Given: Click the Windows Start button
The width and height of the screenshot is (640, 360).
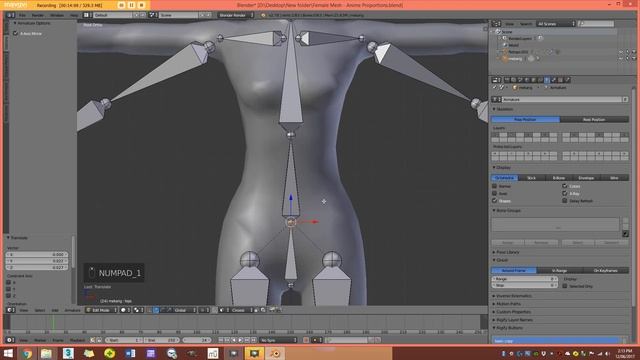Looking at the screenshot, I should coord(8,353).
